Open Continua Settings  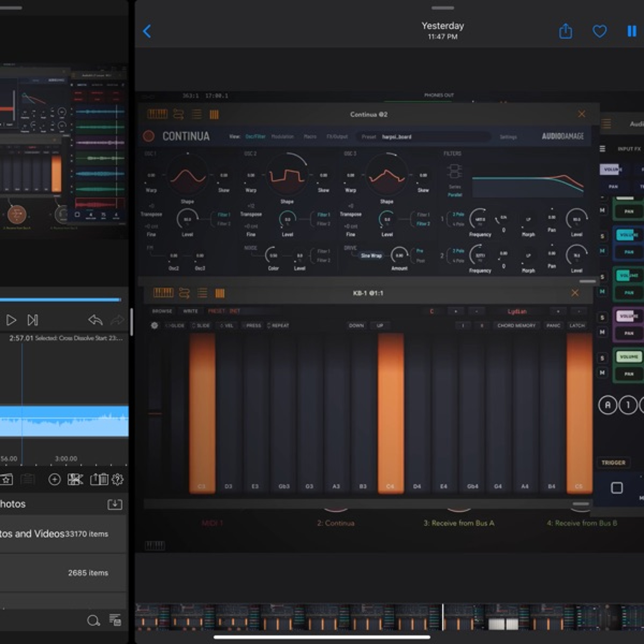click(x=508, y=137)
